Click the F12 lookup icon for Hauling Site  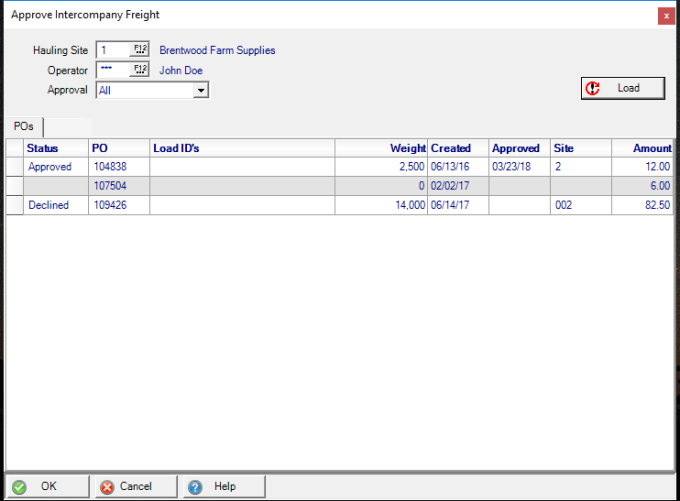[x=139, y=50]
